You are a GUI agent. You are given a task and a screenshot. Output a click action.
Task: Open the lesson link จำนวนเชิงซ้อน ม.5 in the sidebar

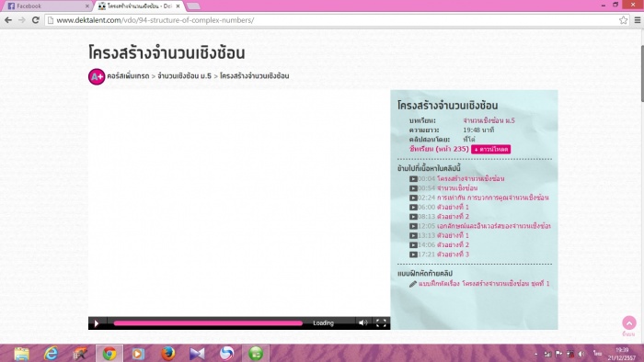[x=489, y=120]
